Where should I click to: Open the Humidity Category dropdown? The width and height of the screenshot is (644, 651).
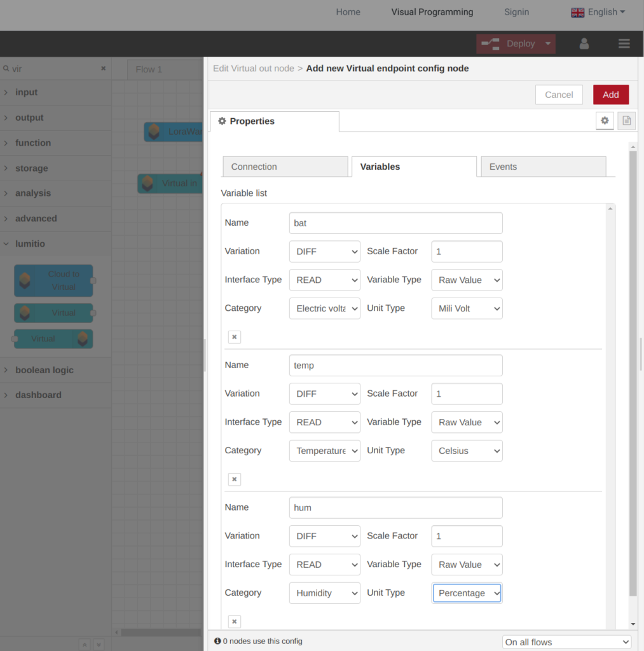[x=325, y=593]
